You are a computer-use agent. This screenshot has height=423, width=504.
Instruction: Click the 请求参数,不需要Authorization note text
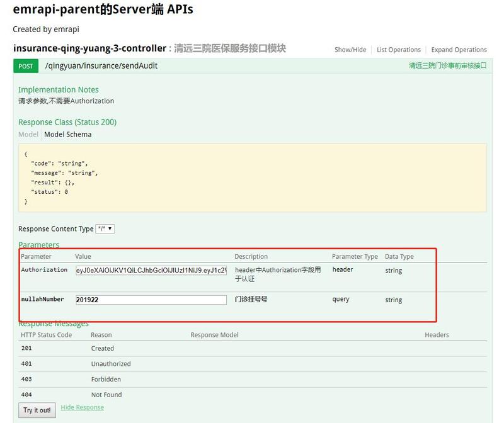[66, 101]
